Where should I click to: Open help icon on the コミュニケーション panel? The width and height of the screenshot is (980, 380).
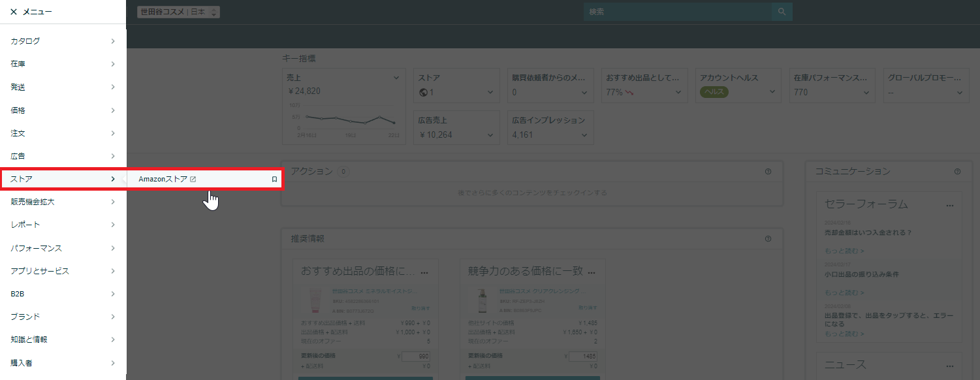957,172
